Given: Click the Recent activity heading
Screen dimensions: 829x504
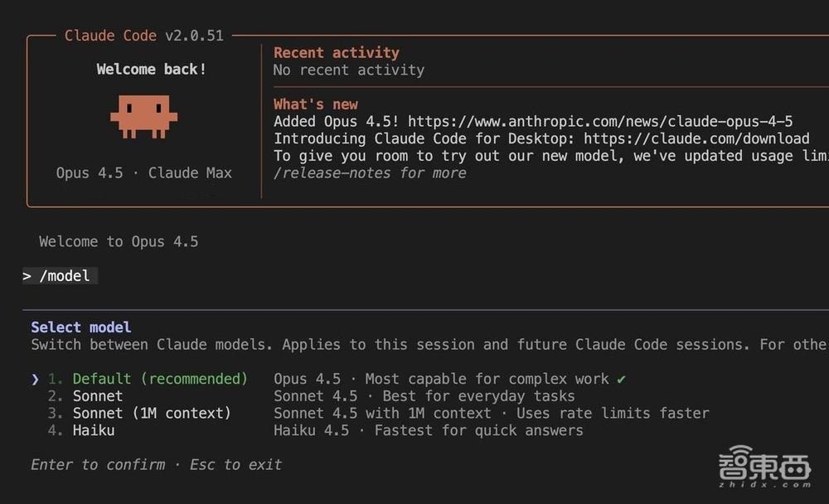Looking at the screenshot, I should click(x=337, y=53).
